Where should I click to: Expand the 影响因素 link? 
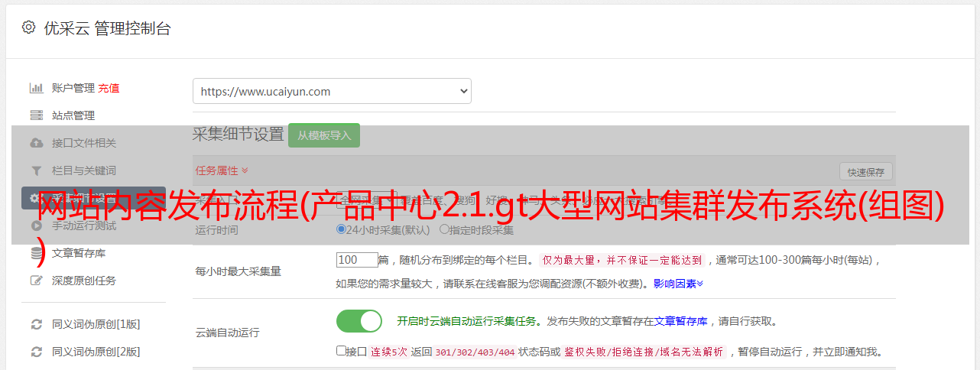click(678, 284)
